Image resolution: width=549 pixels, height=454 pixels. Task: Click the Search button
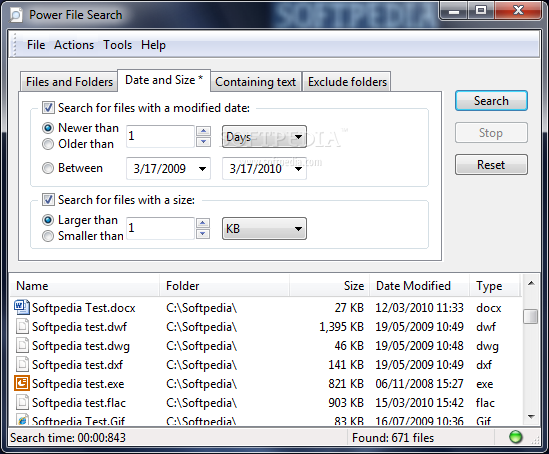click(x=491, y=101)
